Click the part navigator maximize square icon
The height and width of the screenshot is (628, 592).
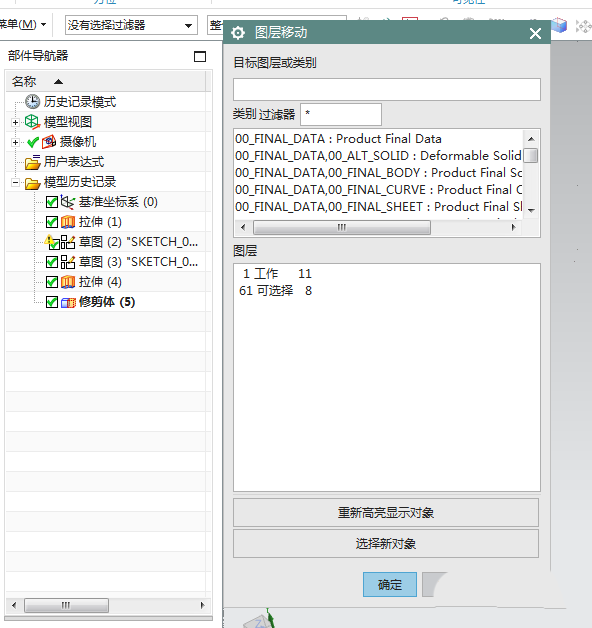200,56
